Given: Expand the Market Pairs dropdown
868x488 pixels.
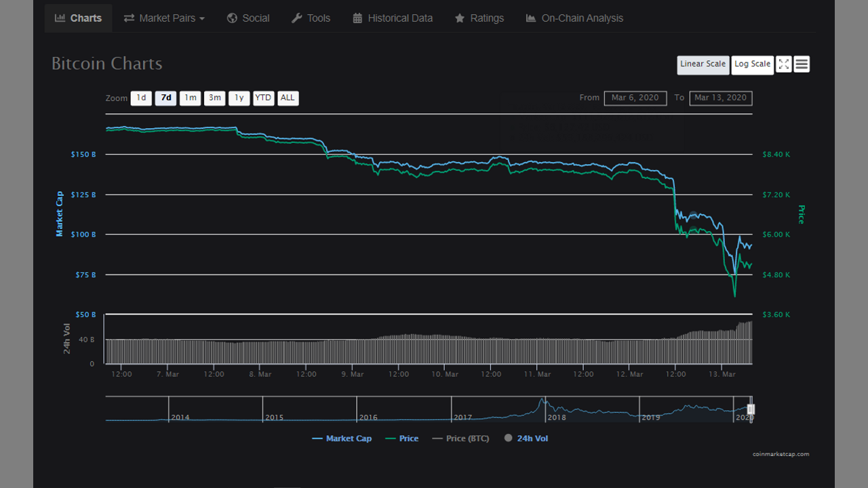Looking at the screenshot, I should pyautogui.click(x=164, y=18).
